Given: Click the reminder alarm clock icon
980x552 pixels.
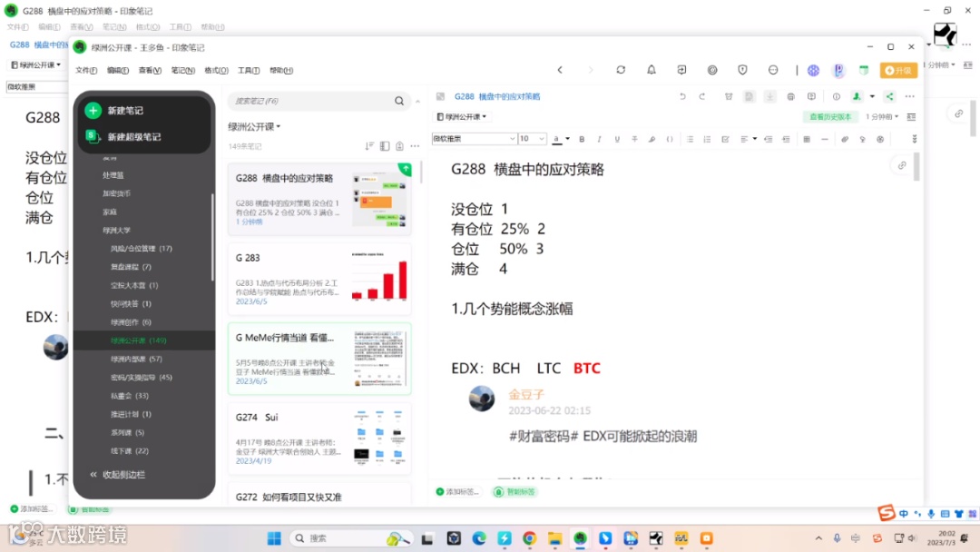Looking at the screenshot, I should pos(728,96).
